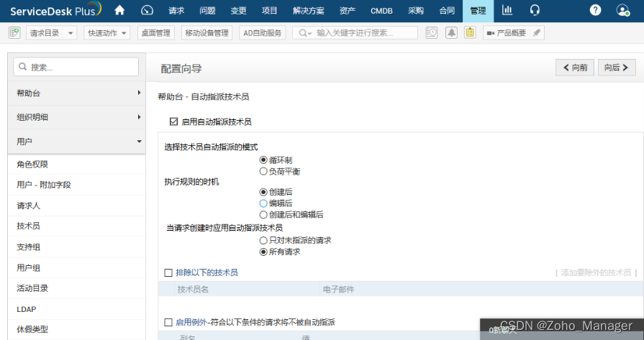Open 支持组 in the sidebar

point(77,247)
